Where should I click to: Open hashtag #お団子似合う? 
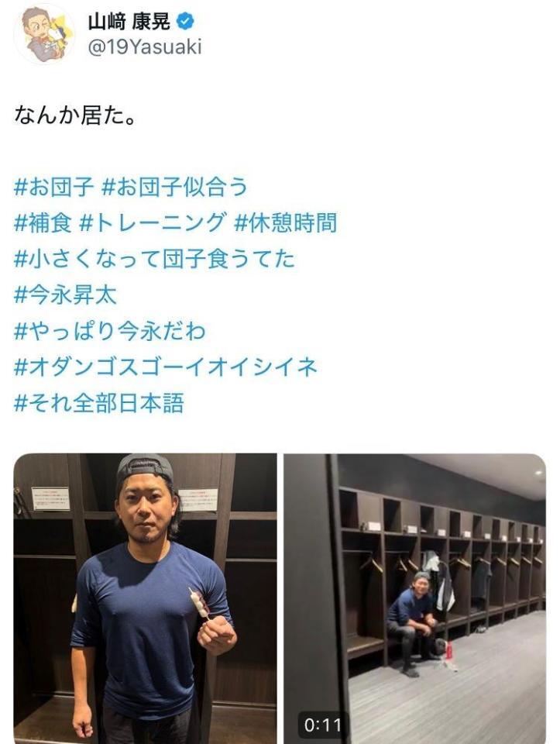point(175,187)
